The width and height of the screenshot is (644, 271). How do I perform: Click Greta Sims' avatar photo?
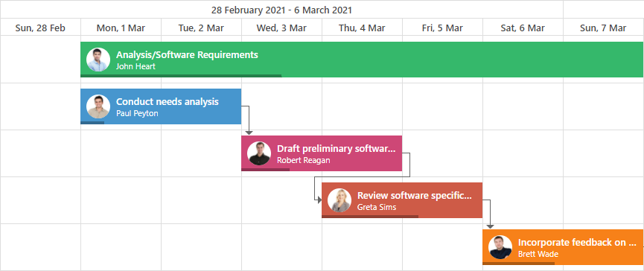339,200
